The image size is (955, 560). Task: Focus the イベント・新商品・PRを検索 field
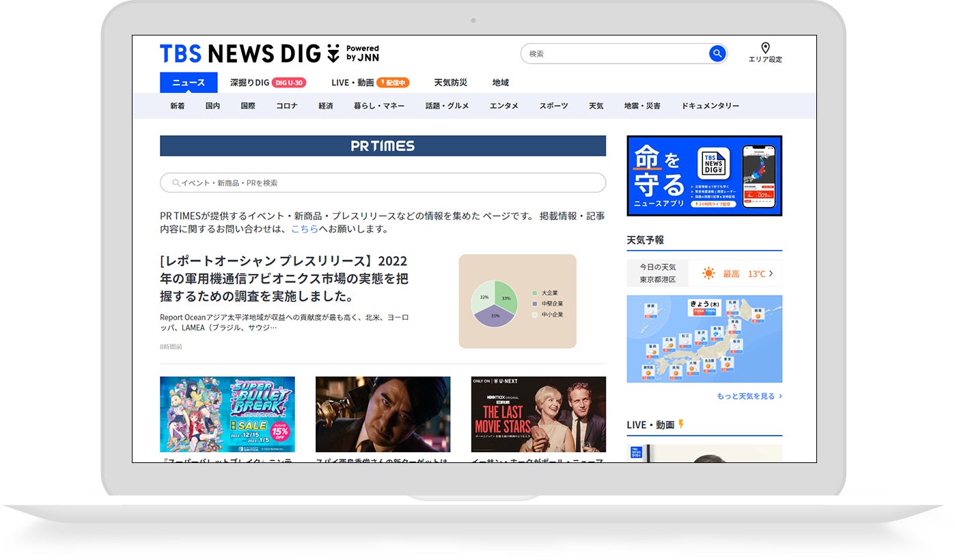[383, 183]
